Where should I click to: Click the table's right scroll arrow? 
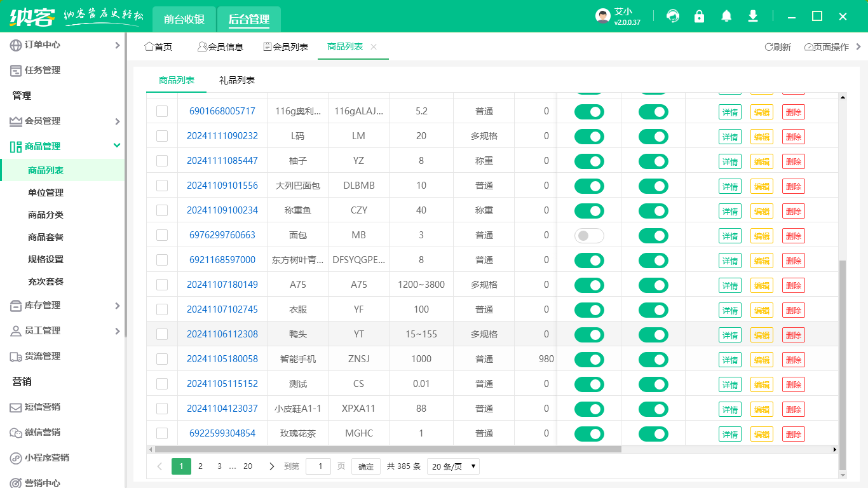point(835,449)
